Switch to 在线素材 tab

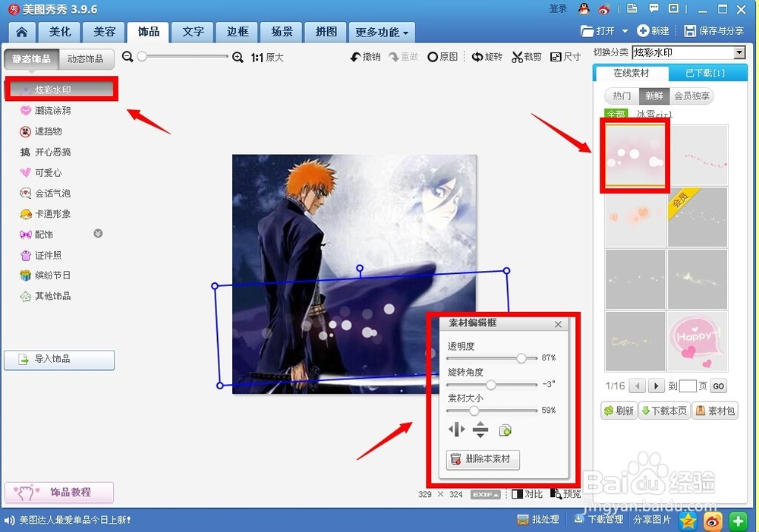631,73
